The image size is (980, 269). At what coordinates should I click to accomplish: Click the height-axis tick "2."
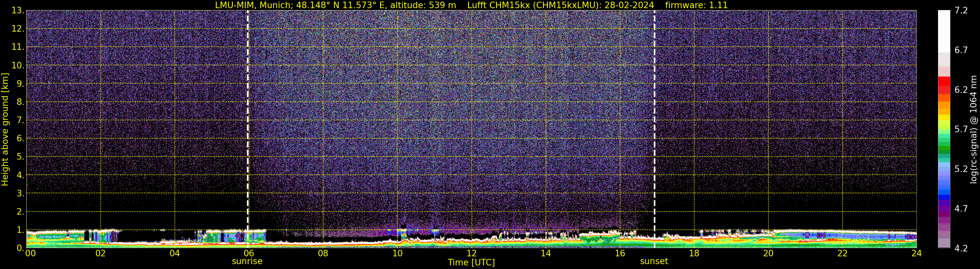click(x=20, y=211)
